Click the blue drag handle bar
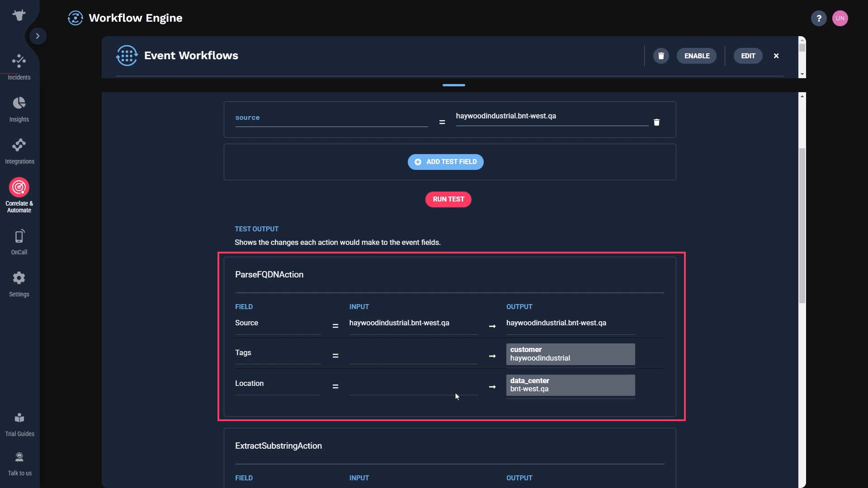 point(453,85)
